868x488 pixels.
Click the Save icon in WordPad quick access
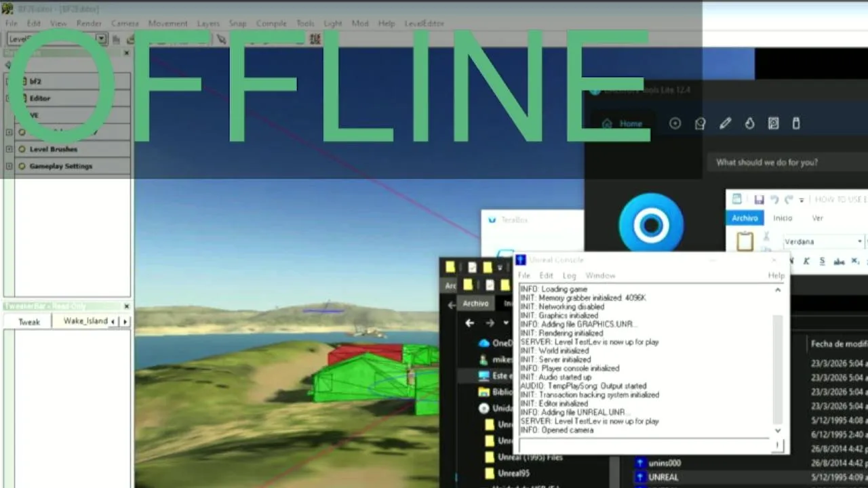[x=759, y=200]
